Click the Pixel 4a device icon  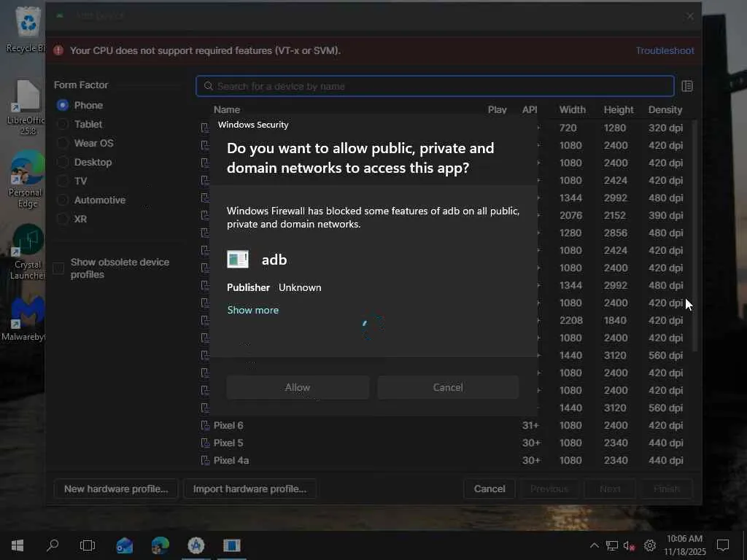(x=205, y=461)
